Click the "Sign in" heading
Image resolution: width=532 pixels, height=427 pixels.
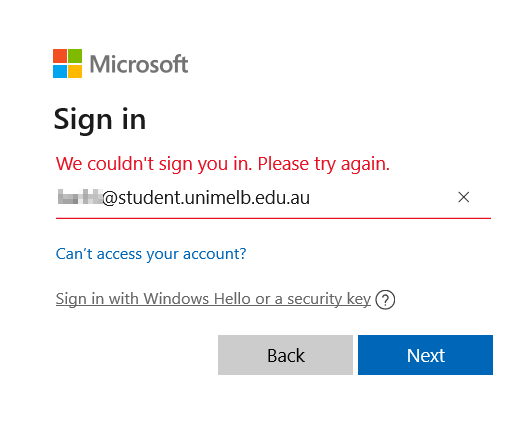click(x=100, y=120)
